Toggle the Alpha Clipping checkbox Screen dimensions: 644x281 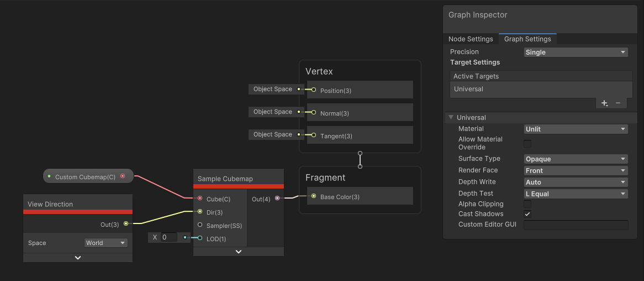pos(527,204)
